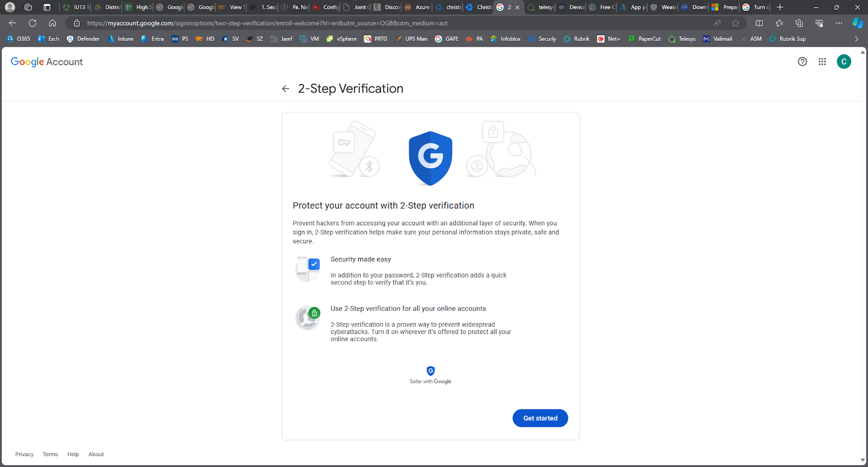The image size is (868, 467).
Task: Open the Collections icon
Action: click(x=799, y=23)
